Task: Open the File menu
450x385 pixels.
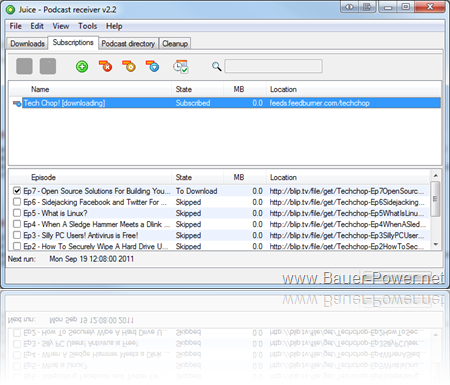Action: click(x=15, y=26)
